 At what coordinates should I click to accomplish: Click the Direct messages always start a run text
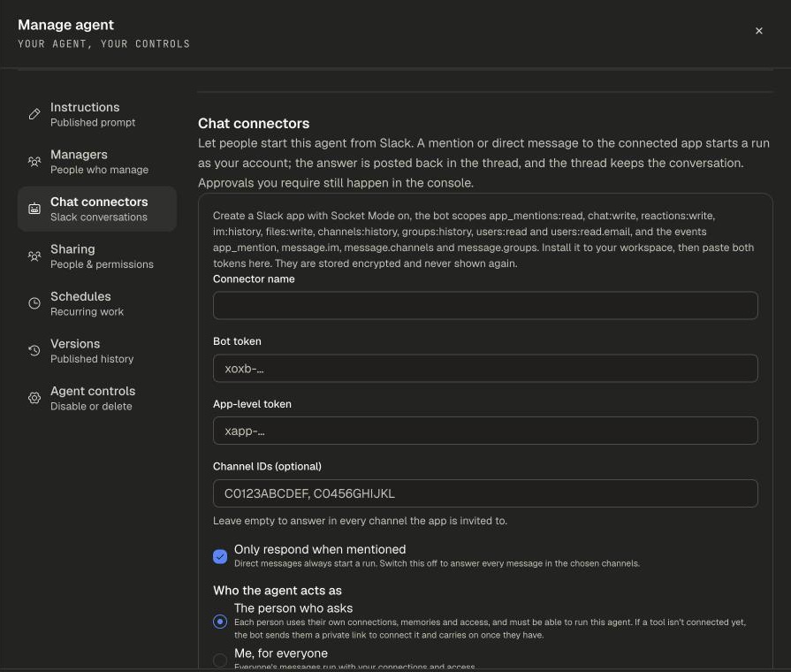tap(437, 563)
